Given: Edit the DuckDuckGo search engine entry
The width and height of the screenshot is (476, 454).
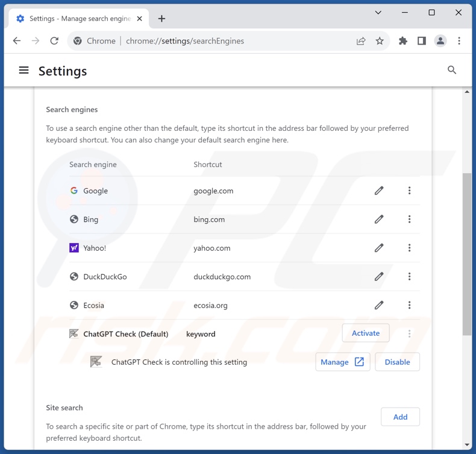Looking at the screenshot, I should (379, 276).
